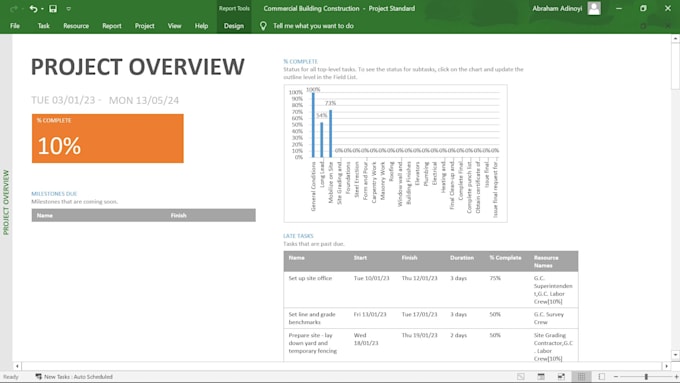Click the vertical scrollbar up arrow
680x383 pixels.
tap(675, 39)
